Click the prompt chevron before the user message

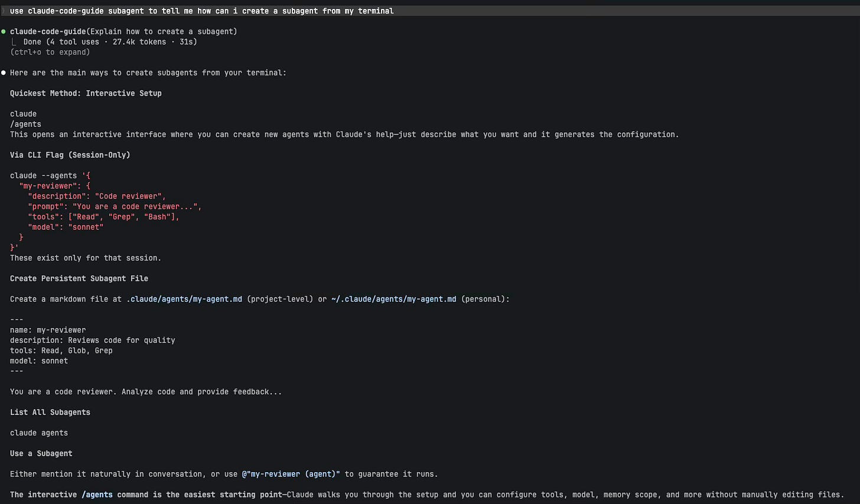(x=4, y=11)
